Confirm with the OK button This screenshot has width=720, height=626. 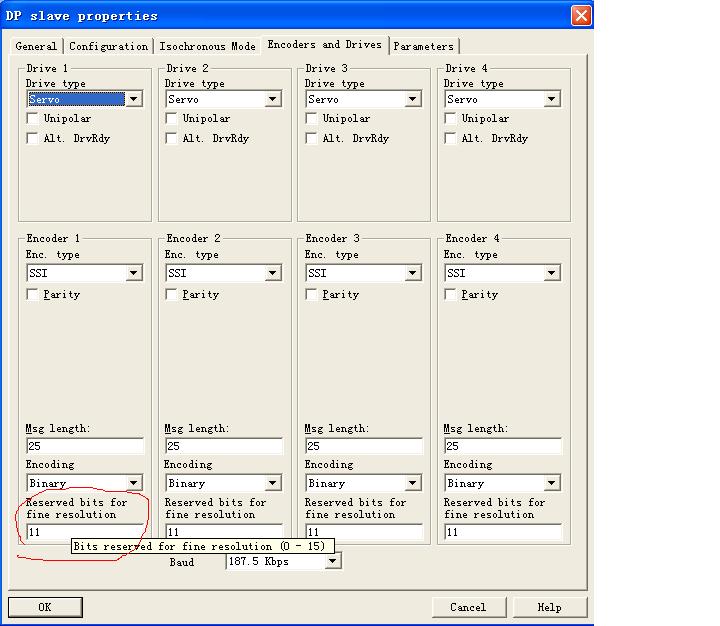pyautogui.click(x=45, y=607)
